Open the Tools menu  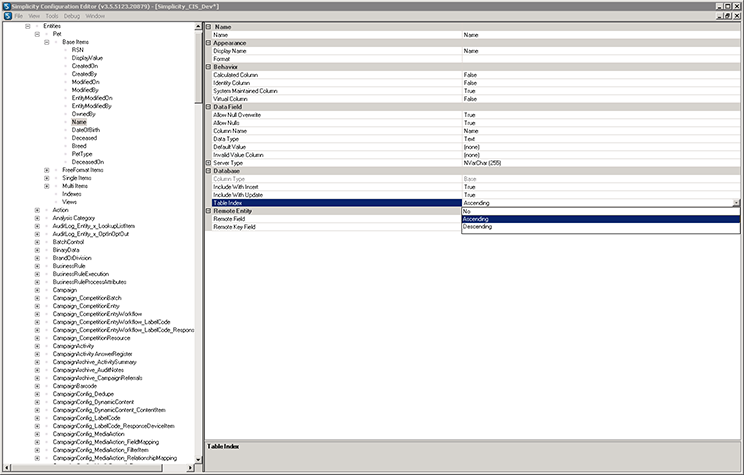[x=52, y=16]
